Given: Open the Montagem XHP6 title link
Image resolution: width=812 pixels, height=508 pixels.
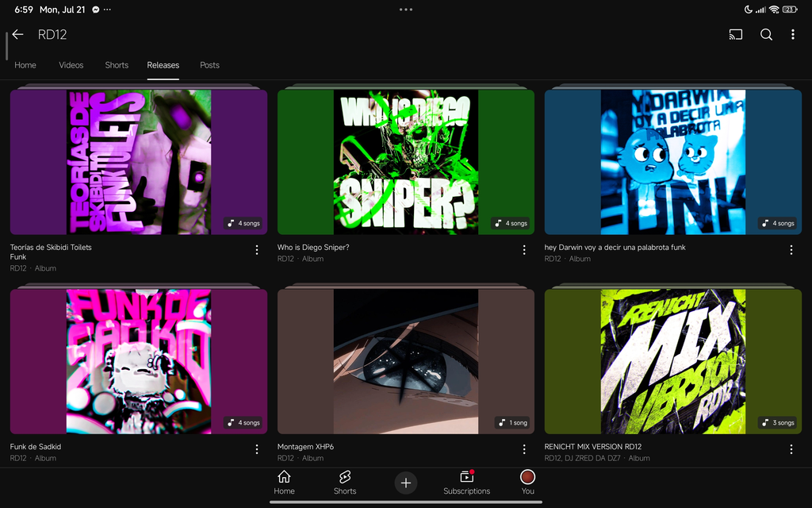Looking at the screenshot, I should (x=305, y=446).
